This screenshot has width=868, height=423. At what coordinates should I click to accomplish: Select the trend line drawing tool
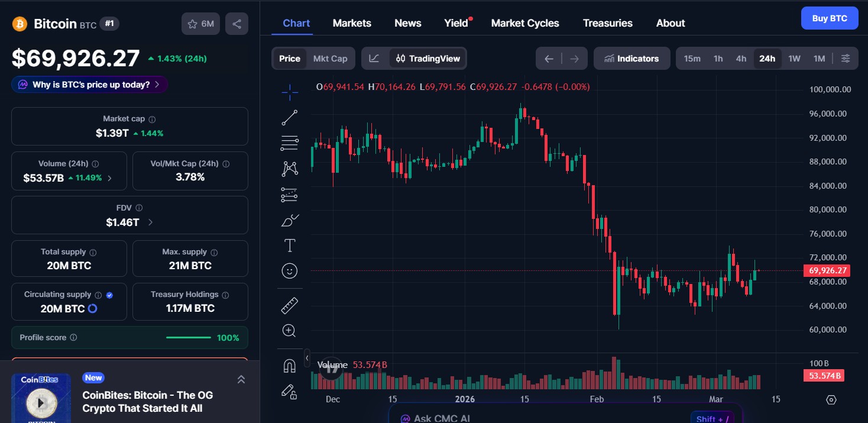(290, 117)
